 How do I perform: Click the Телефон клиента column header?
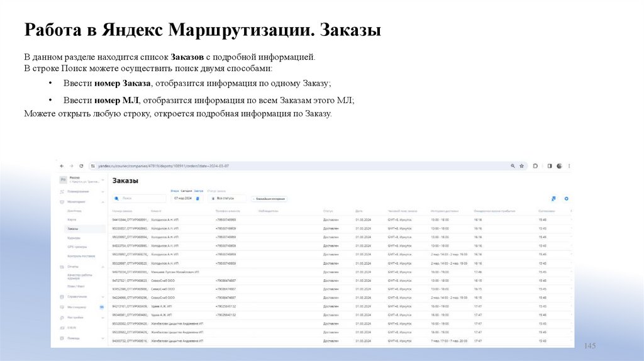click(228, 211)
